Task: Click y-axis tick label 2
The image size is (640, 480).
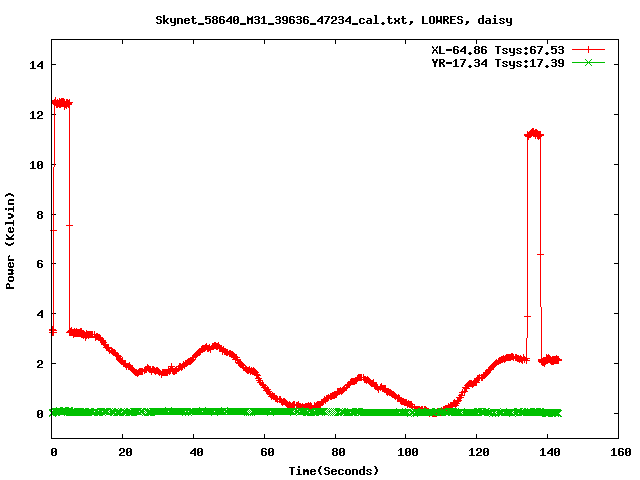Action: (x=40, y=364)
